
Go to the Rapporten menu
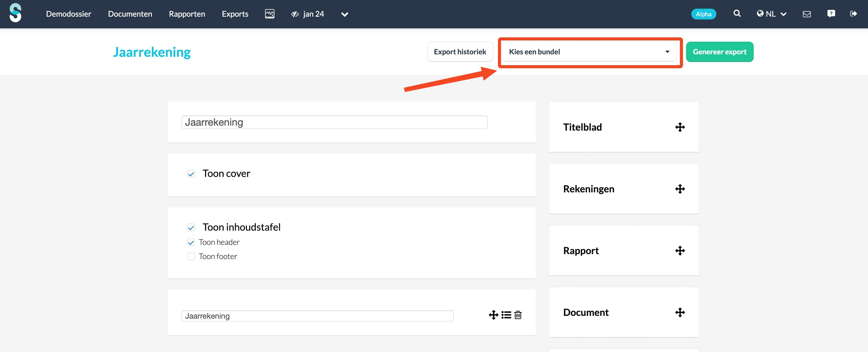pyautogui.click(x=187, y=14)
